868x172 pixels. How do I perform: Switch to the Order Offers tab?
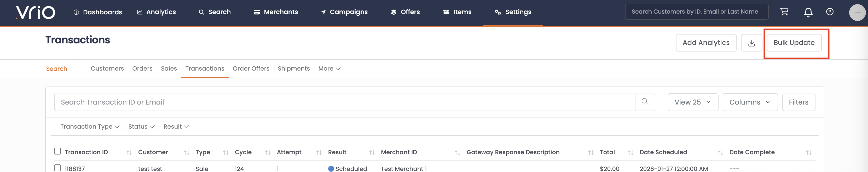click(x=251, y=68)
